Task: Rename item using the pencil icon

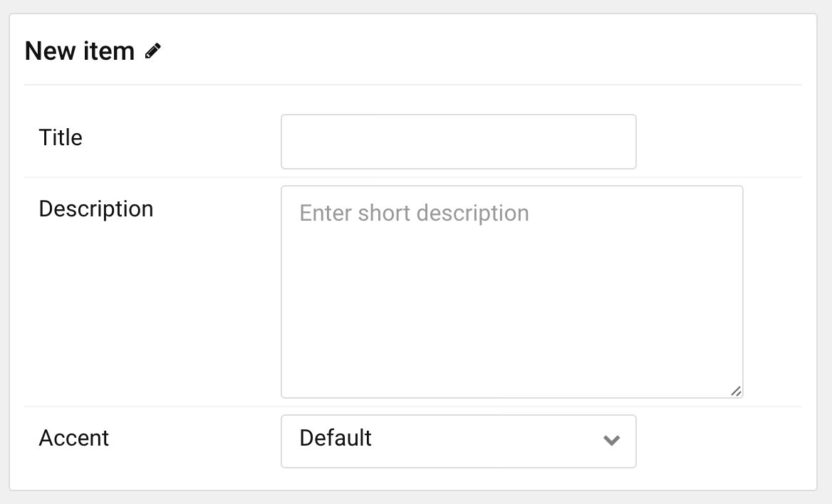Action: tap(153, 51)
